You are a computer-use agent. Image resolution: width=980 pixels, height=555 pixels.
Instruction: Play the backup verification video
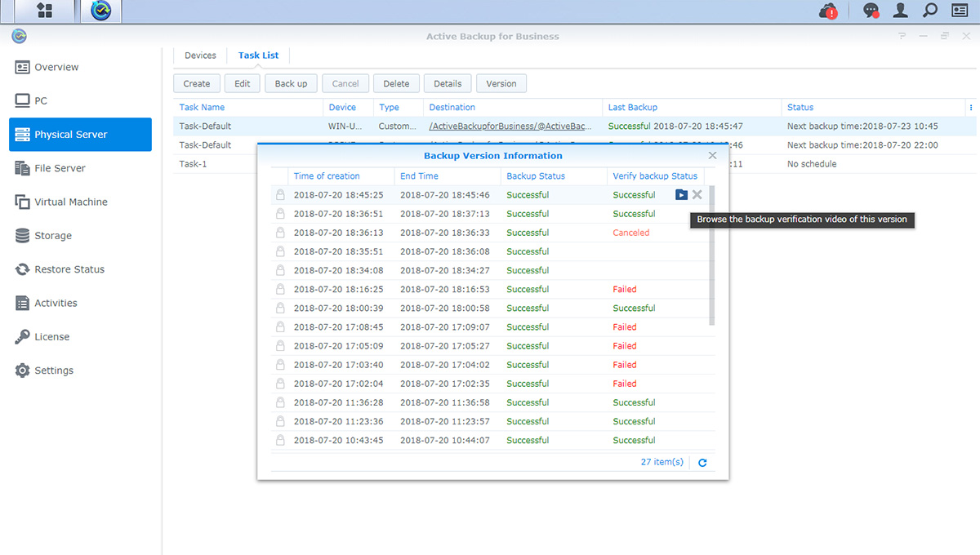tap(681, 195)
